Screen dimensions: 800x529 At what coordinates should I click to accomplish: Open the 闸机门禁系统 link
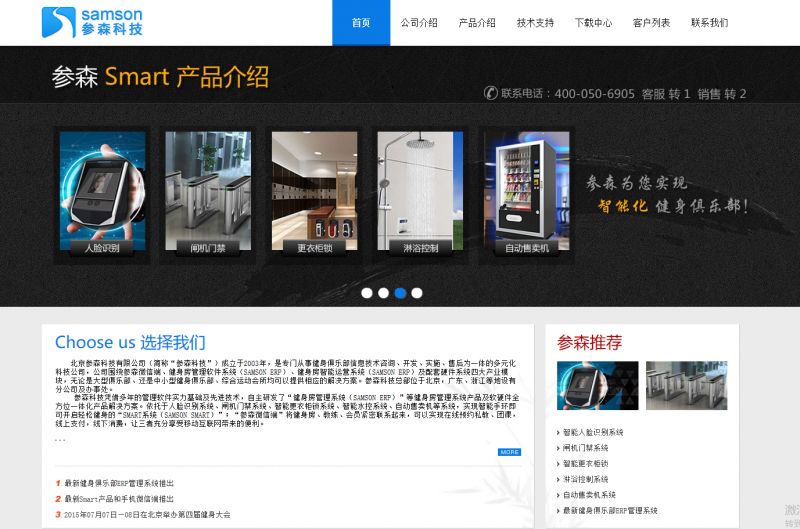pyautogui.click(x=585, y=448)
